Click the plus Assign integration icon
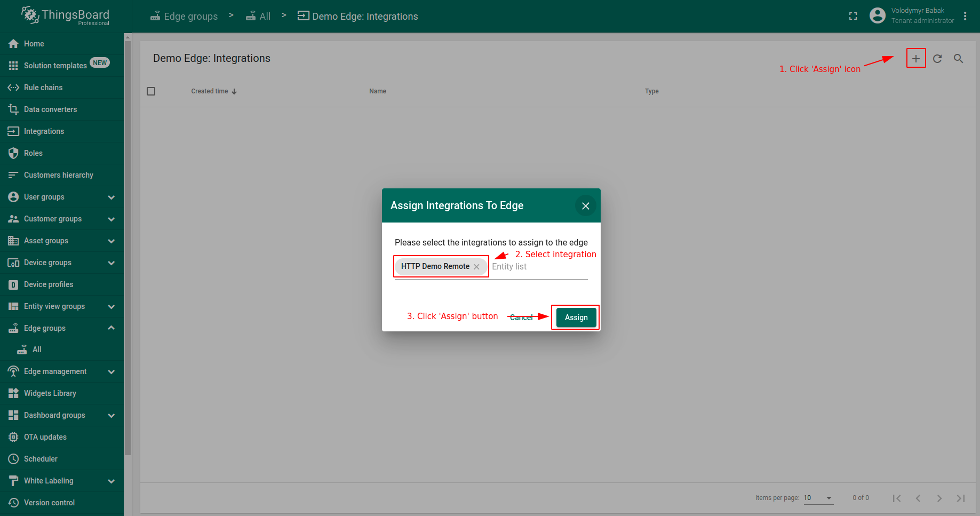Screen dimensions: 980x516 916,58
